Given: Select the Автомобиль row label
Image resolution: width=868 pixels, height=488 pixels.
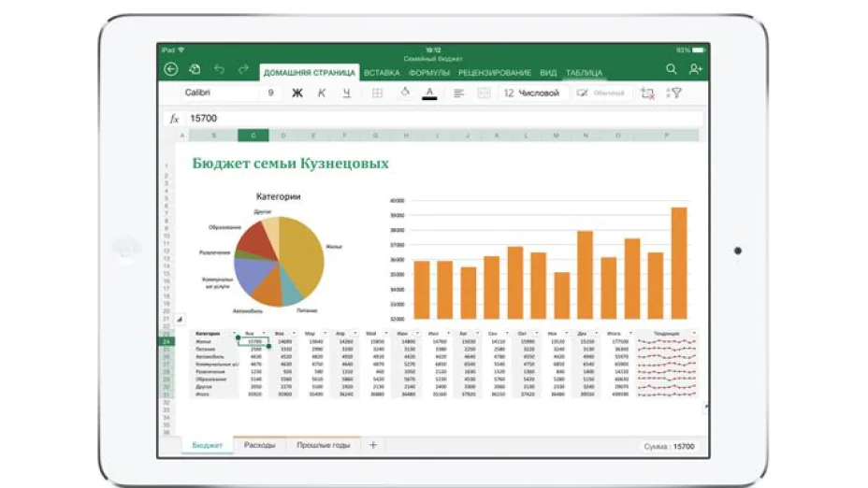Looking at the screenshot, I should tap(210, 357).
